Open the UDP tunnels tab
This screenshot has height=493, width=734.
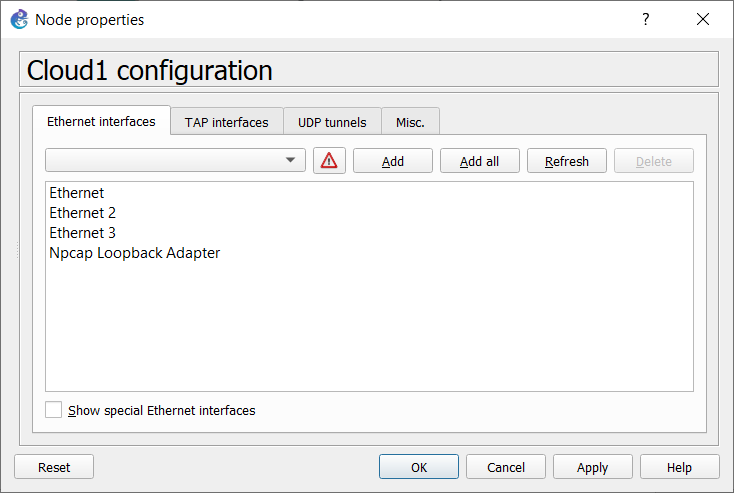pos(332,122)
